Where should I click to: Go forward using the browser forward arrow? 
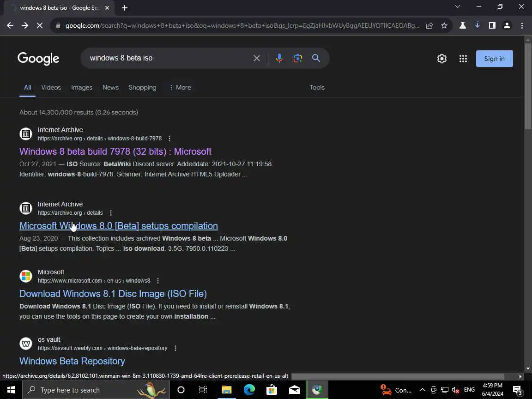(25, 25)
